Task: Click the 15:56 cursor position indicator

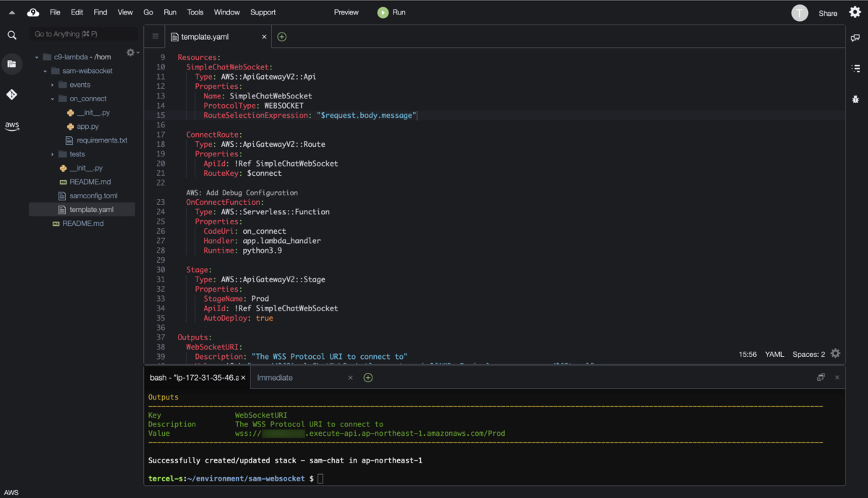Action: click(747, 355)
